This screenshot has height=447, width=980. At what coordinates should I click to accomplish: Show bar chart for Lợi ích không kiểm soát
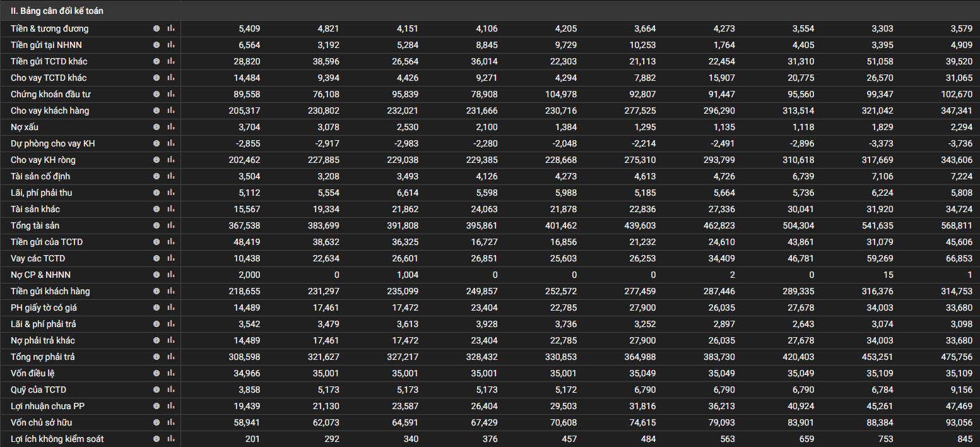click(171, 439)
